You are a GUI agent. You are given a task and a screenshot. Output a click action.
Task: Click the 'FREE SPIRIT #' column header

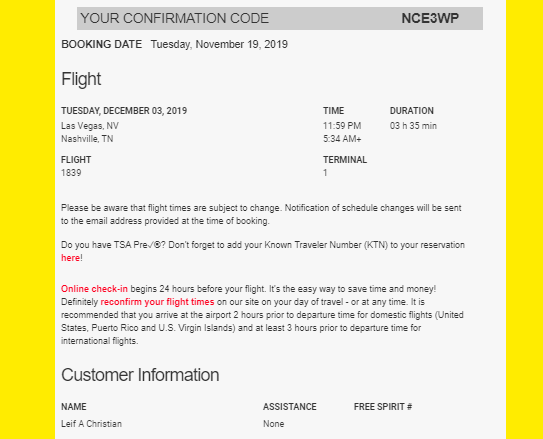coord(383,407)
